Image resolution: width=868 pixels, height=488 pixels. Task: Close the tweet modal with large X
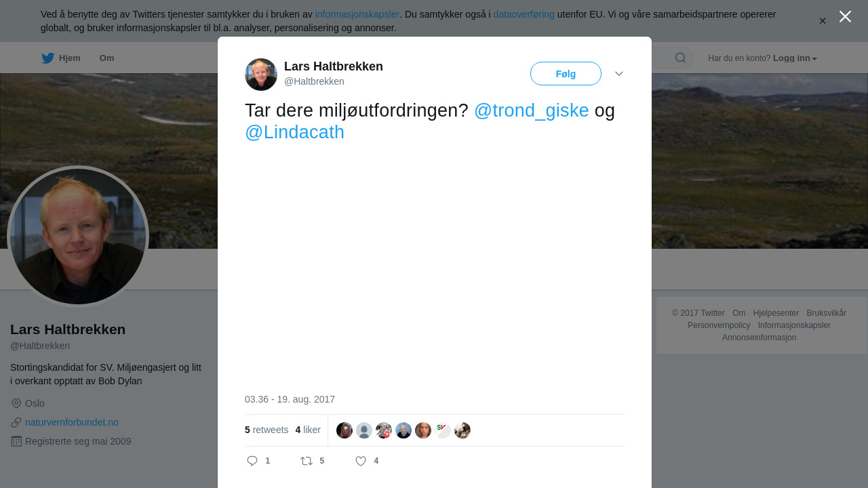tap(845, 17)
